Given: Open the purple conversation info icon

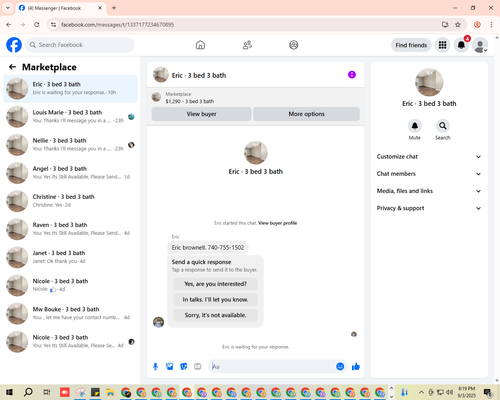Looking at the screenshot, I should tap(352, 75).
